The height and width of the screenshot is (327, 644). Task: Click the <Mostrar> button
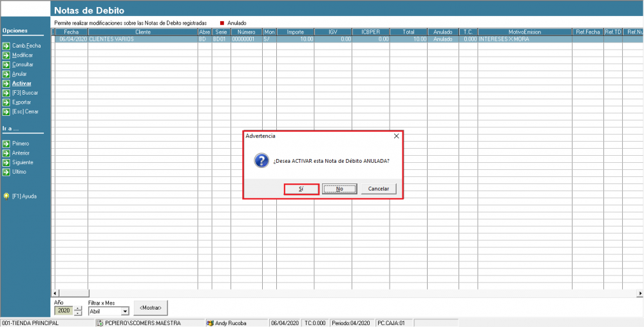151,308
